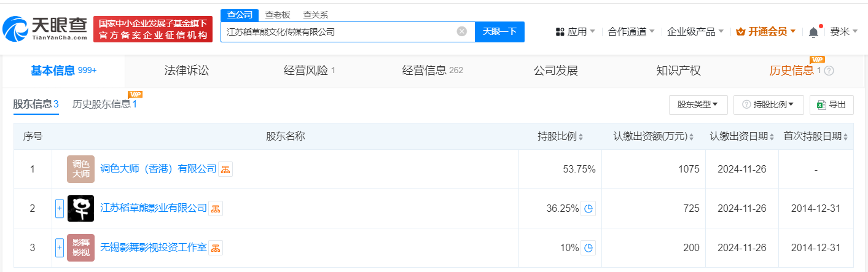
Task: Sort by the 认缴出资额(万元) column header
Action: click(x=653, y=136)
